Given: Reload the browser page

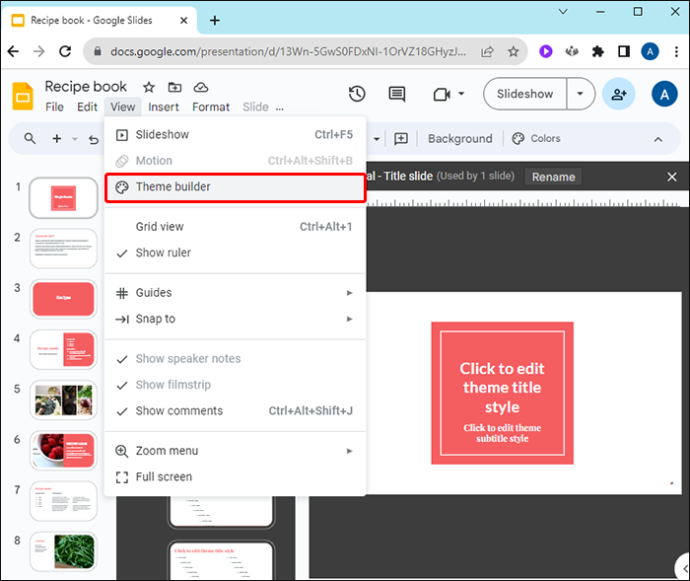Looking at the screenshot, I should point(65,51).
